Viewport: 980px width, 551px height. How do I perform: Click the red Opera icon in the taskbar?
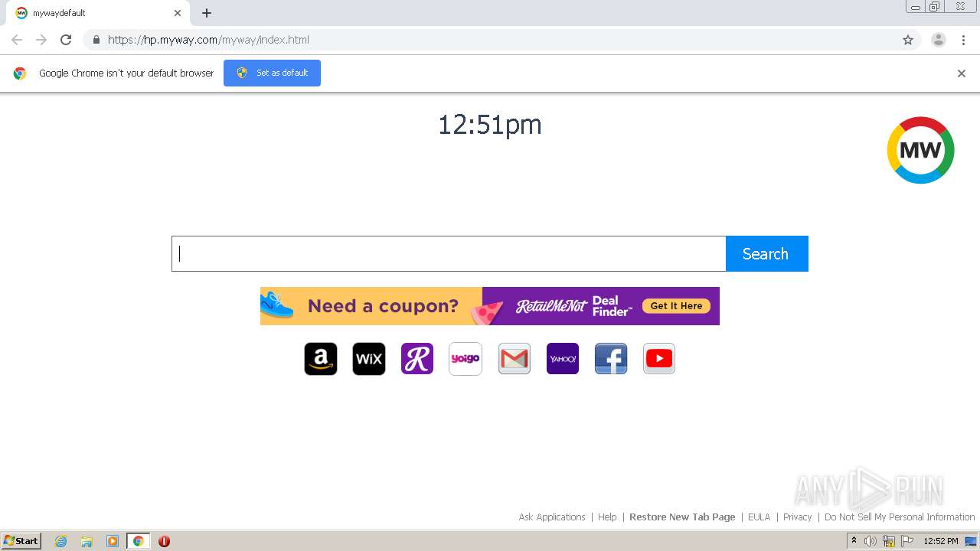(x=164, y=541)
